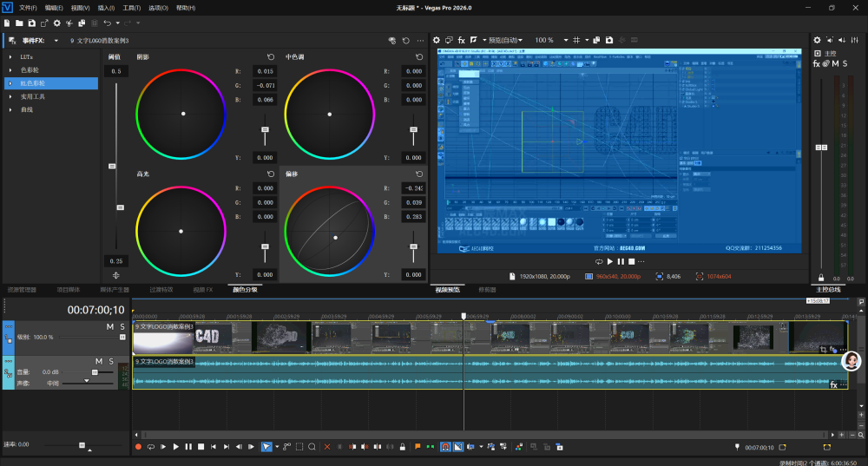Screen dimensions: 868x466
Task: Open video preview settings gear icon
Action: point(437,40)
